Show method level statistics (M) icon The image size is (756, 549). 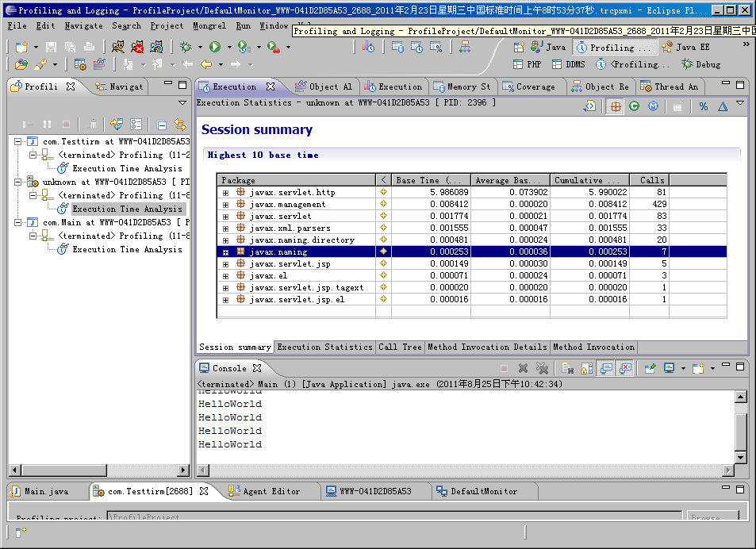653,106
